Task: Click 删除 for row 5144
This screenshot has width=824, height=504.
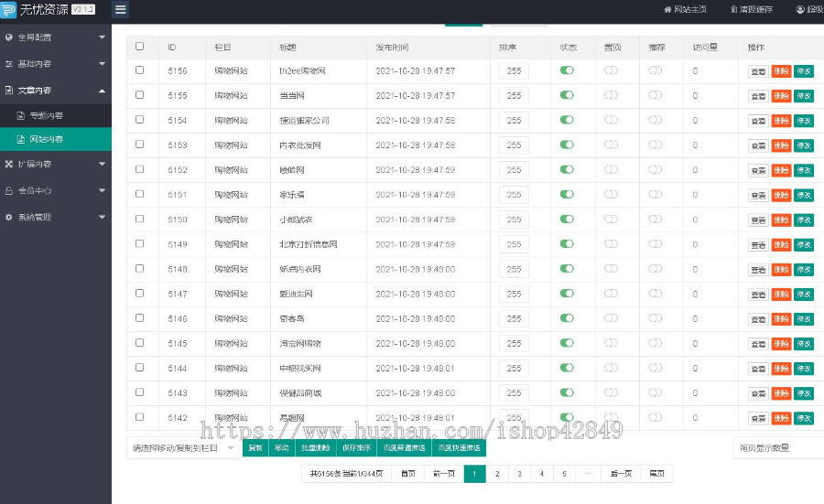Action: tap(782, 369)
